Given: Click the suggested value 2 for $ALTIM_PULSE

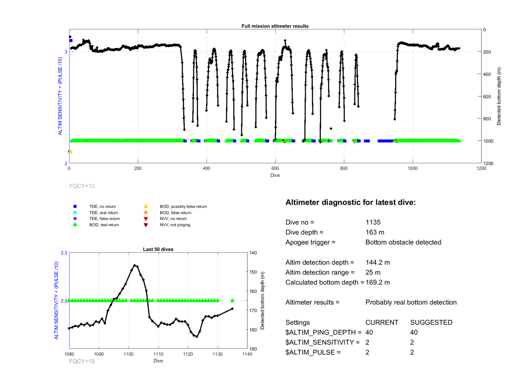Looking at the screenshot, I should [412, 352].
